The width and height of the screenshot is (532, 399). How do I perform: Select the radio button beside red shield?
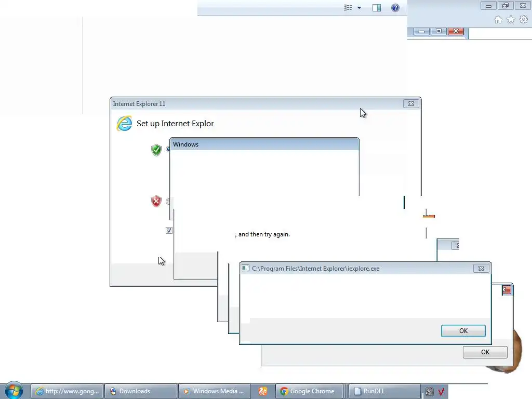pos(168,202)
